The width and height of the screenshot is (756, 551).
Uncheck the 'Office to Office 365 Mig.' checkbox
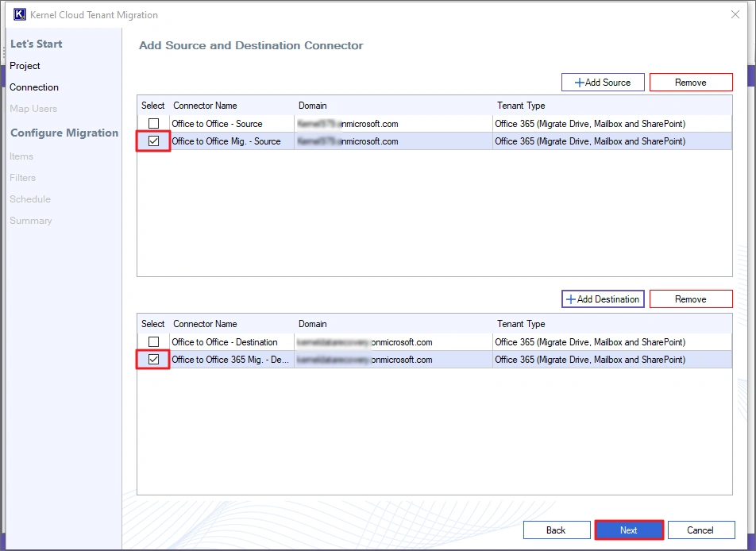point(152,359)
